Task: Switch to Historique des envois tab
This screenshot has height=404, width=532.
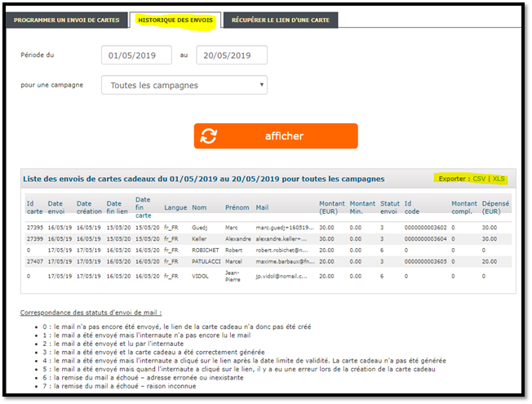Action: [x=175, y=20]
